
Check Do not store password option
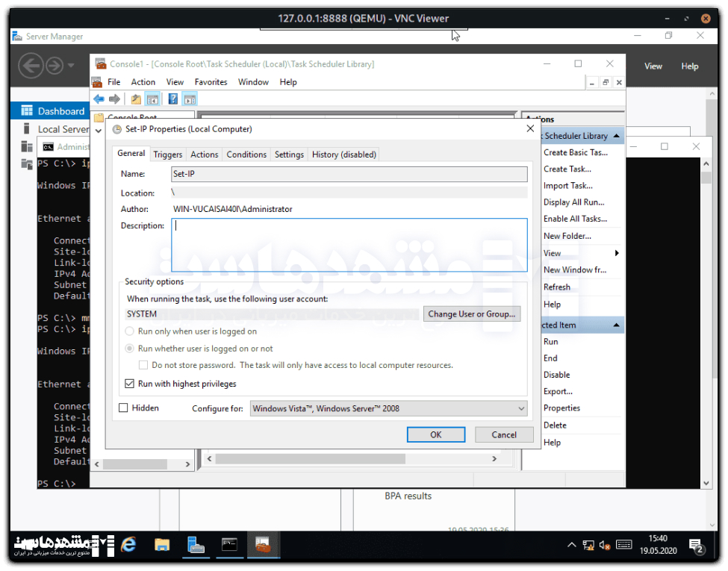pyautogui.click(x=143, y=365)
